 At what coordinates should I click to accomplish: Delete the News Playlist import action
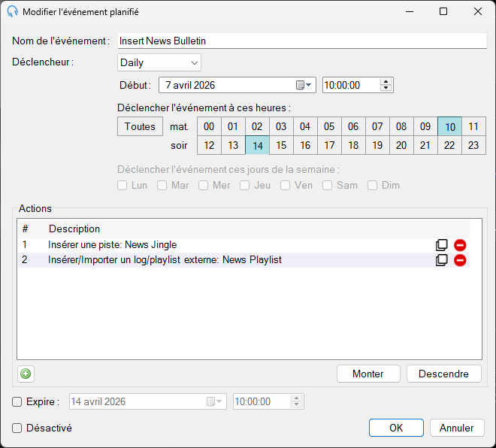coord(460,260)
